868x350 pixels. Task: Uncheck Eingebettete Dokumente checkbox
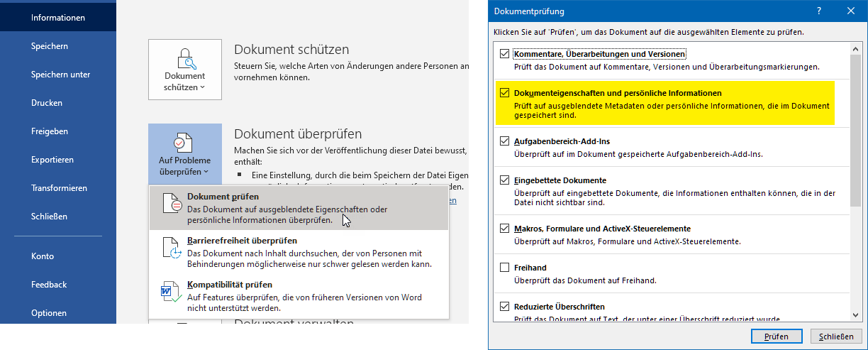(x=504, y=180)
